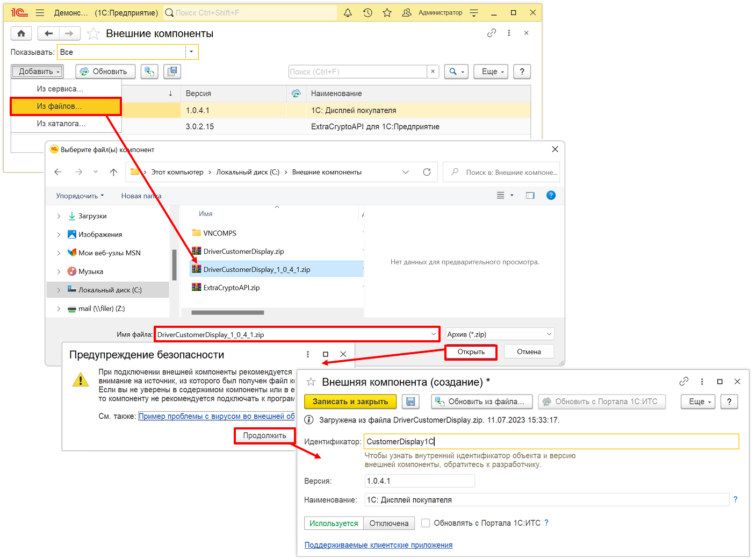Image resolution: width=756 pixels, height=559 pixels.
Task: Open help question button in list toolbar
Action: click(522, 71)
